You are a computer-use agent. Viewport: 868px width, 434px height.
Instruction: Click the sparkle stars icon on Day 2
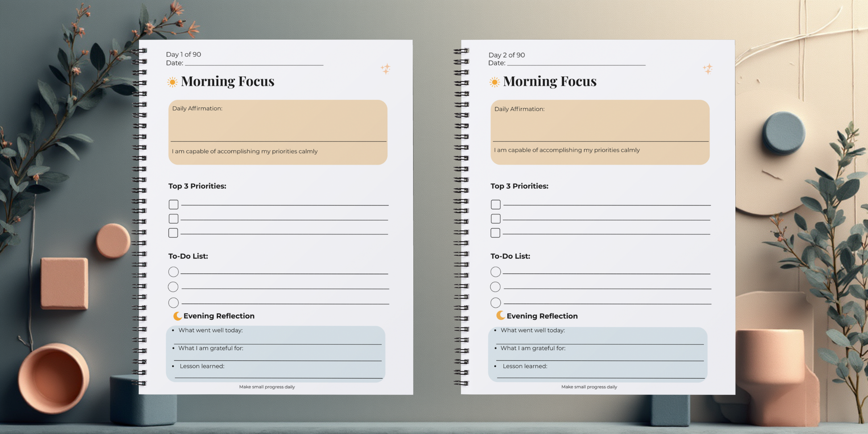pos(707,69)
